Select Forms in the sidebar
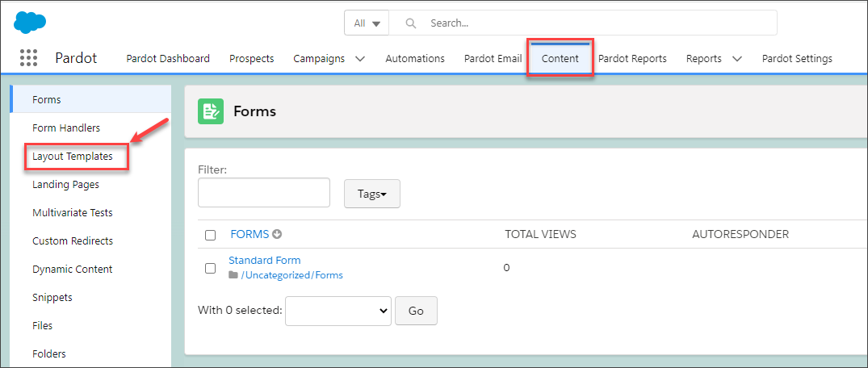The width and height of the screenshot is (868, 368). tap(90, 99)
